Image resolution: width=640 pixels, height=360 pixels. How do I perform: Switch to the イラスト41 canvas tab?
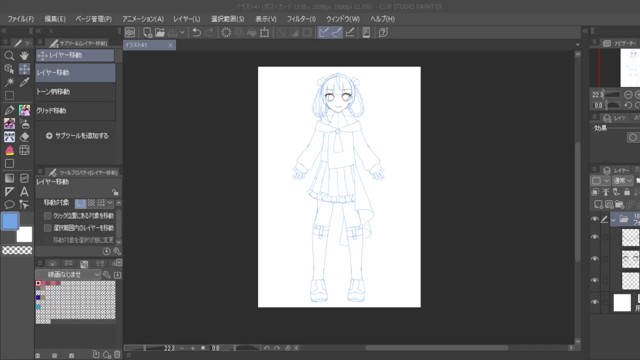pos(149,45)
